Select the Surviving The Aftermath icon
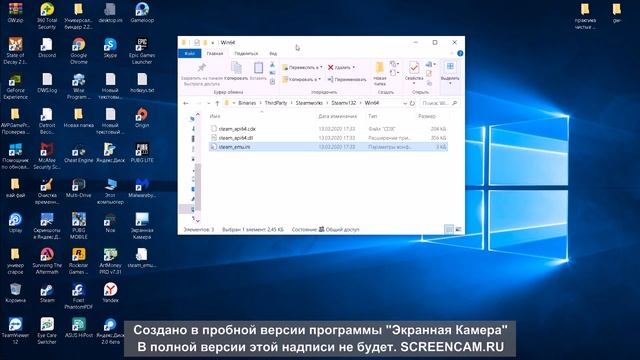 47,261
